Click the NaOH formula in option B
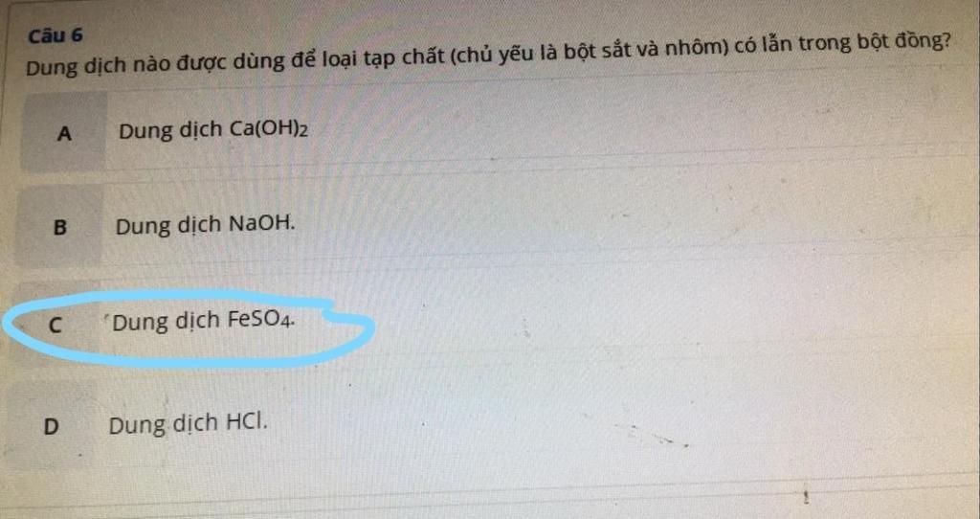The image size is (980, 519). (x=262, y=222)
